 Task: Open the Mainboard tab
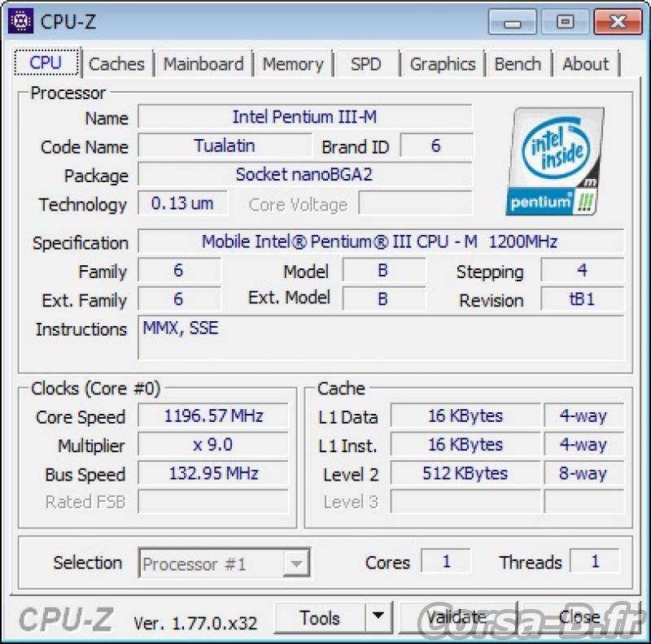[203, 64]
